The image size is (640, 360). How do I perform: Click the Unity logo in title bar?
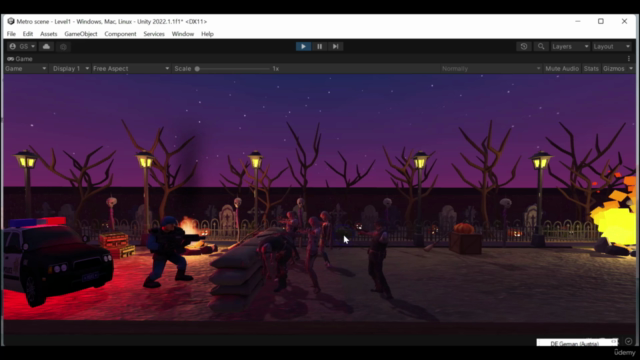(11, 21)
